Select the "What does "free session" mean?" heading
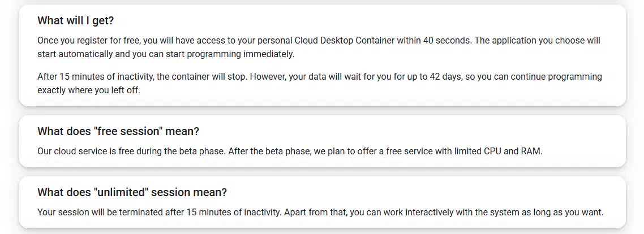Image resolution: width=644 pixels, height=234 pixels. pos(118,131)
